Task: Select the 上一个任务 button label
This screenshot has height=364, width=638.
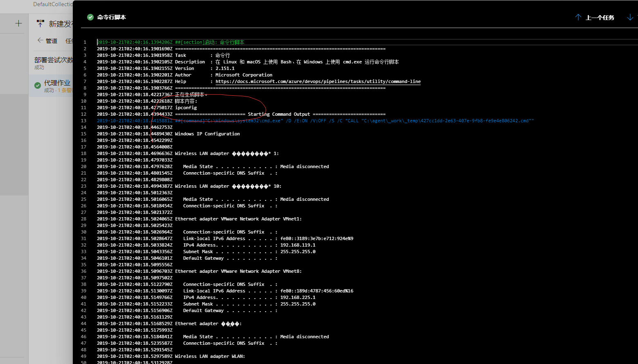Action: click(600, 18)
